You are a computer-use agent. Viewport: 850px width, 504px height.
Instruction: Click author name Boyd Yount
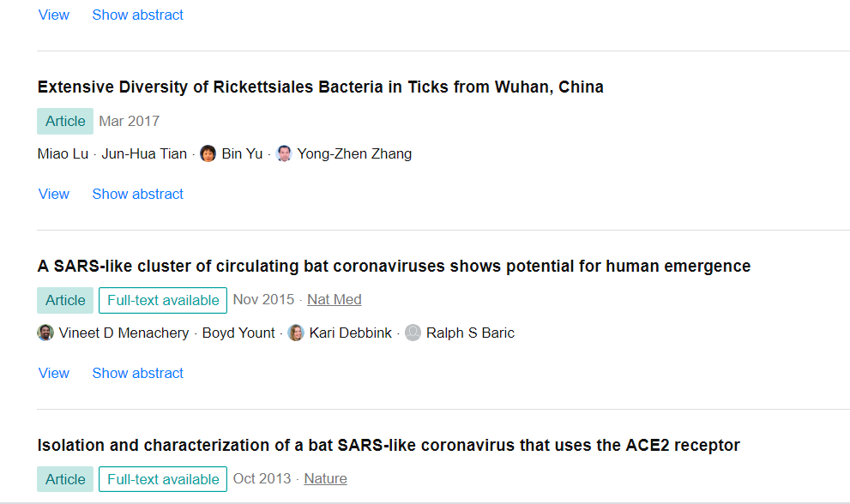pos(238,333)
